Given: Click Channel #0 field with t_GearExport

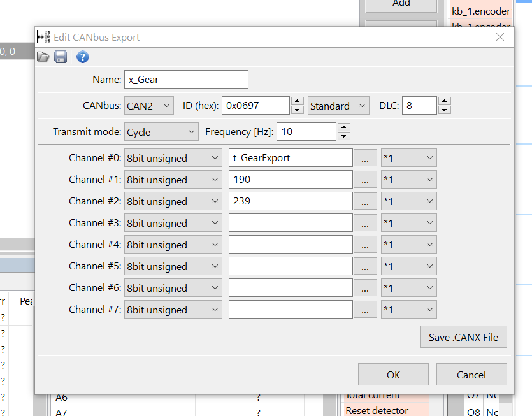Looking at the screenshot, I should pos(290,159).
